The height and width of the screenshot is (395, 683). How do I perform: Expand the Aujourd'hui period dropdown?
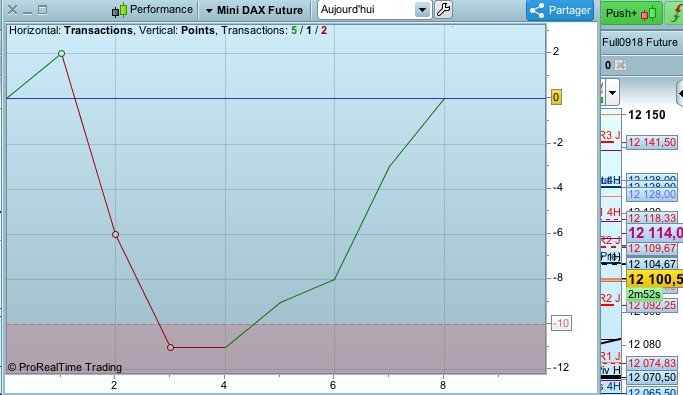(422, 10)
